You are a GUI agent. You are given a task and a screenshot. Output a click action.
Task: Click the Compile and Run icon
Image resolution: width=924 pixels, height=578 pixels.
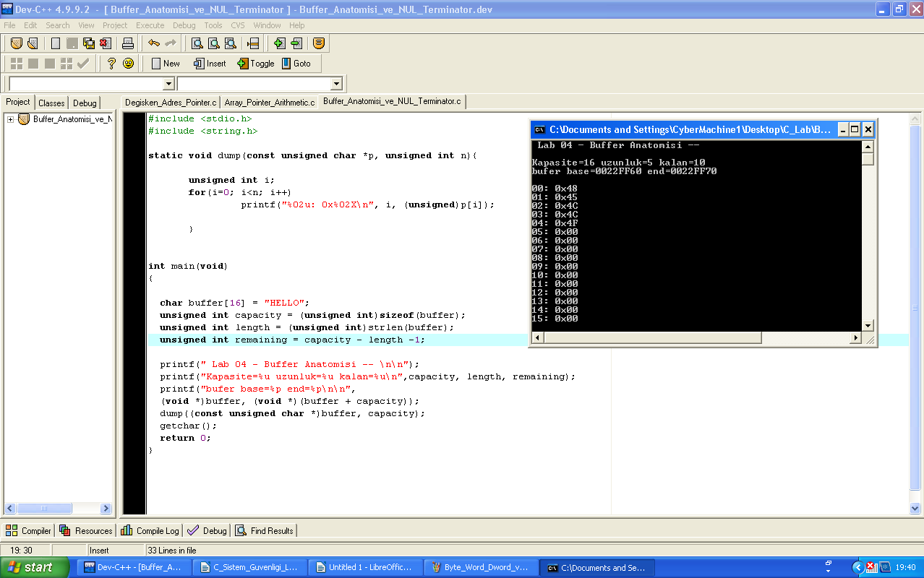coord(50,64)
